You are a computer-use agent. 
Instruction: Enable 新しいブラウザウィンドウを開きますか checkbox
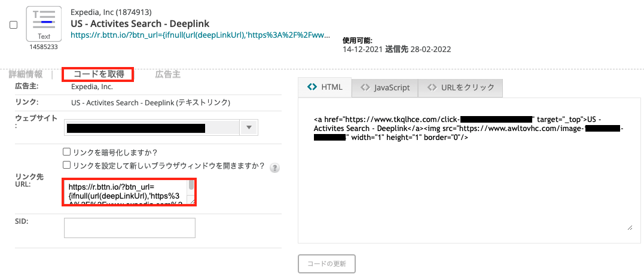point(66,165)
